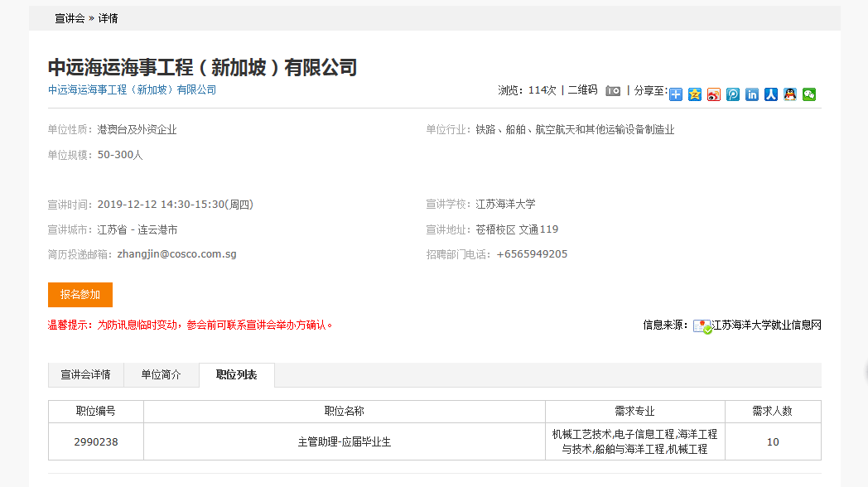Click 详情 in the breadcrumb
The image size is (868, 487).
click(108, 18)
